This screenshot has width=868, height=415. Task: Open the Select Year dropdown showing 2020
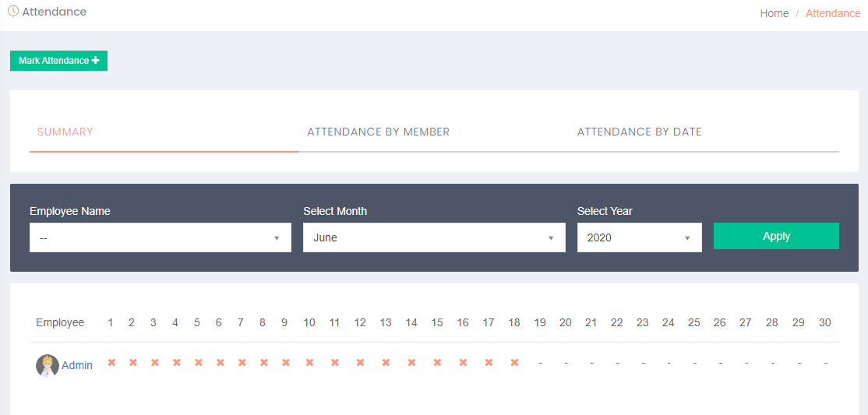coord(640,237)
